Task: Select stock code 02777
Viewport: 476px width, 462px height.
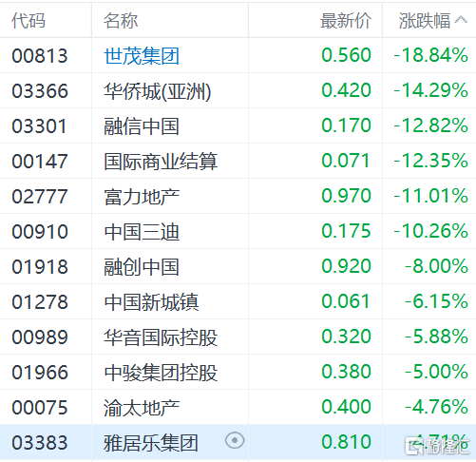Action: 40,197
